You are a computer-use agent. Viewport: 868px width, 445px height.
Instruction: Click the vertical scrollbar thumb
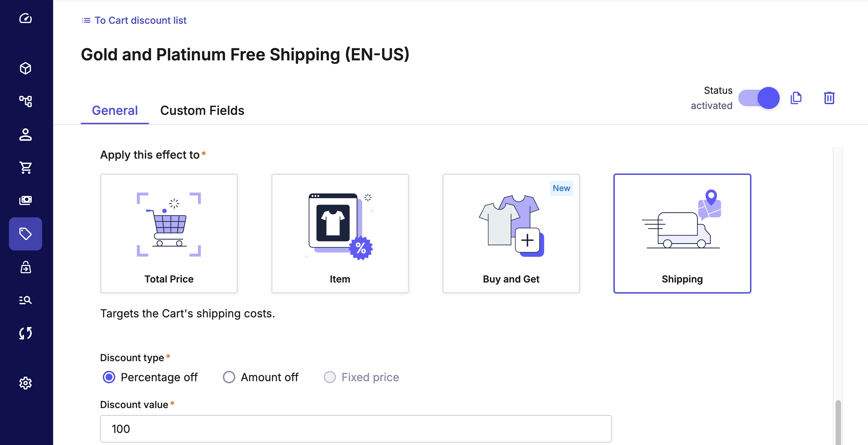click(x=838, y=423)
